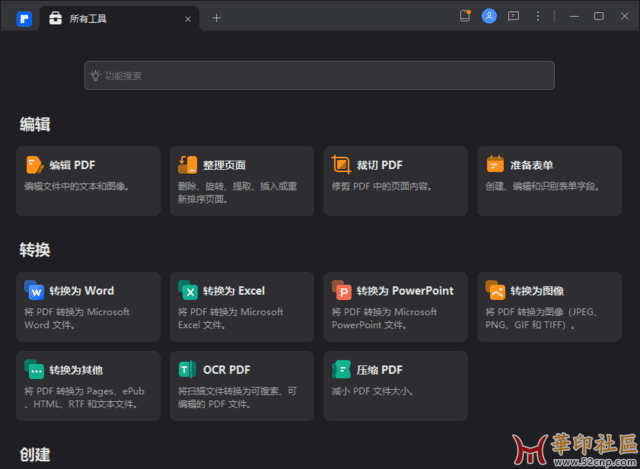The height and width of the screenshot is (469, 640).
Task: Click the 转换为 PowerPoint icon
Action: tap(342, 291)
